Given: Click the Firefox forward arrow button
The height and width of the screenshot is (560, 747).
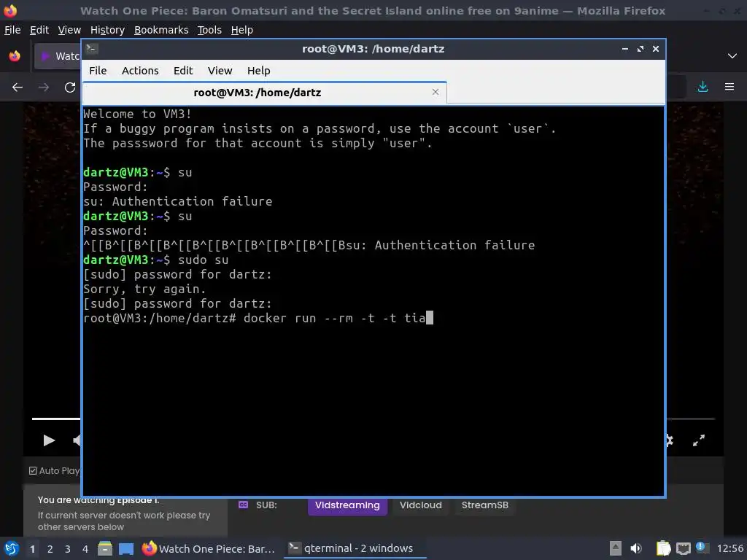Looking at the screenshot, I should pos(44,87).
